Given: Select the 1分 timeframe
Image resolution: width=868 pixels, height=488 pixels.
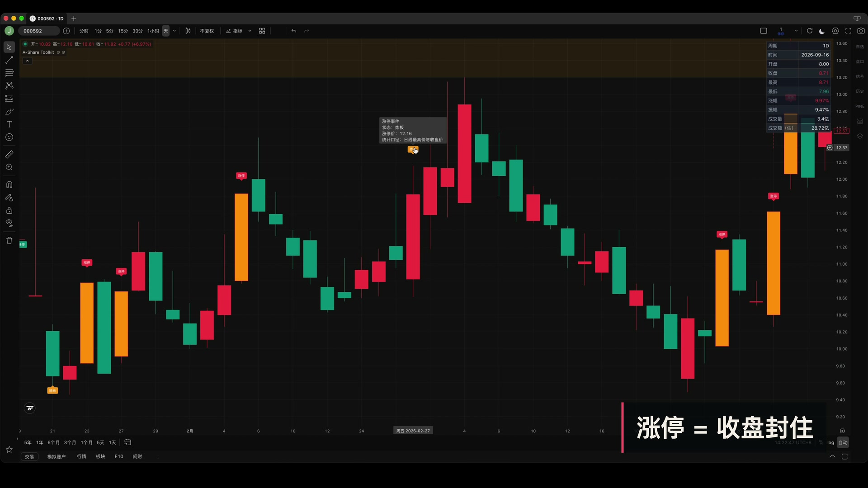Looking at the screenshot, I should 98,31.
